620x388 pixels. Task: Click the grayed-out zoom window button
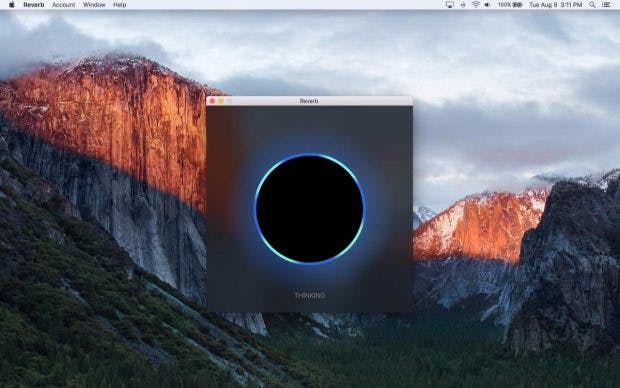229,101
